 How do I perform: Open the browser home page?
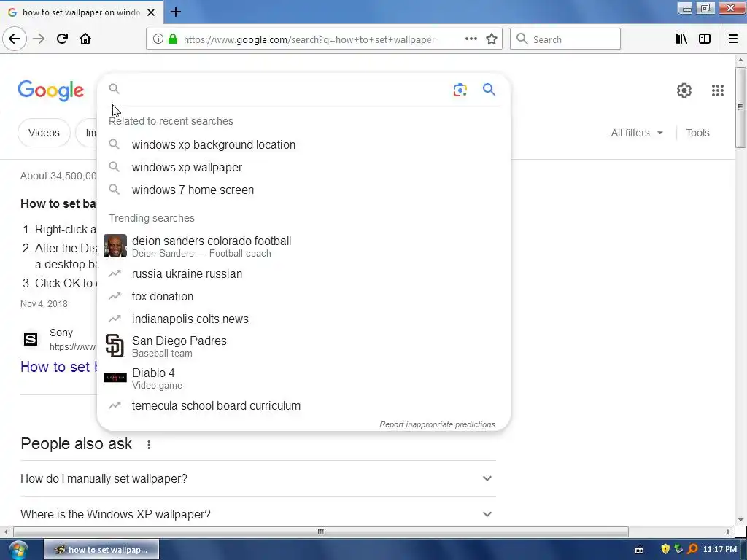click(85, 39)
